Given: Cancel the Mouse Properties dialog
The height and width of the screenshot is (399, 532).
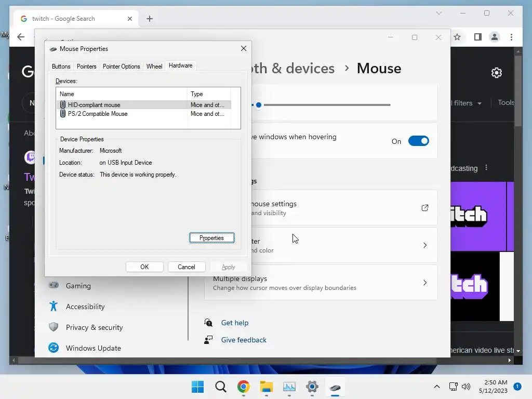Looking at the screenshot, I should (x=187, y=267).
